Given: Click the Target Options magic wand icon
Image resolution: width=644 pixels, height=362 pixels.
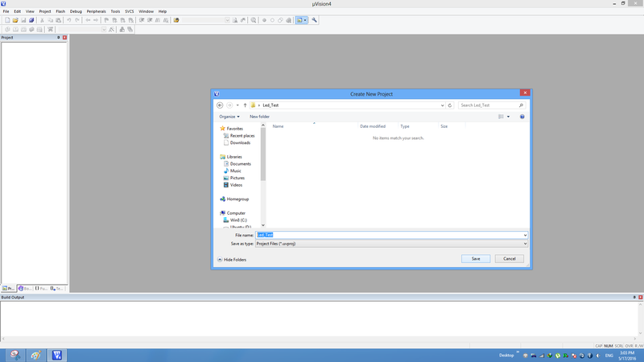Looking at the screenshot, I should (111, 30).
